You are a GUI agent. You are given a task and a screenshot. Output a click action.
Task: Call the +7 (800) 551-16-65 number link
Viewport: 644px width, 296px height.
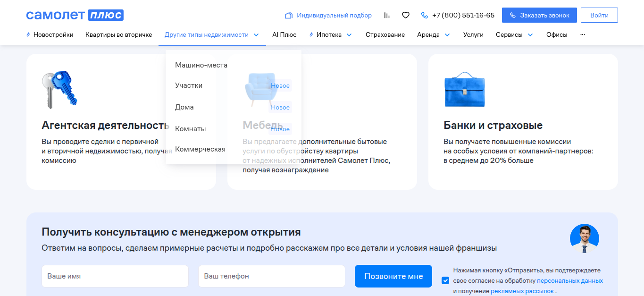coord(463,15)
